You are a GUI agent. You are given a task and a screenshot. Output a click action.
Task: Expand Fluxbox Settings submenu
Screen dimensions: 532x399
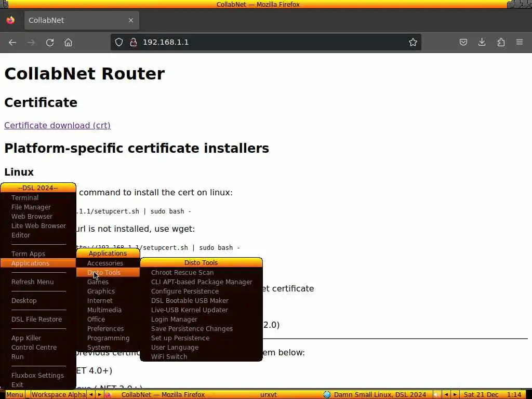click(38, 375)
